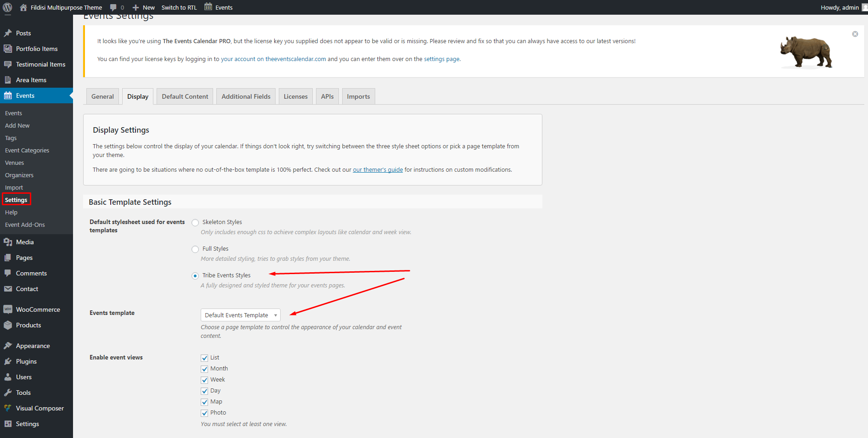This screenshot has height=438, width=868.
Task: Open Import in Events submenu
Action: coord(14,187)
